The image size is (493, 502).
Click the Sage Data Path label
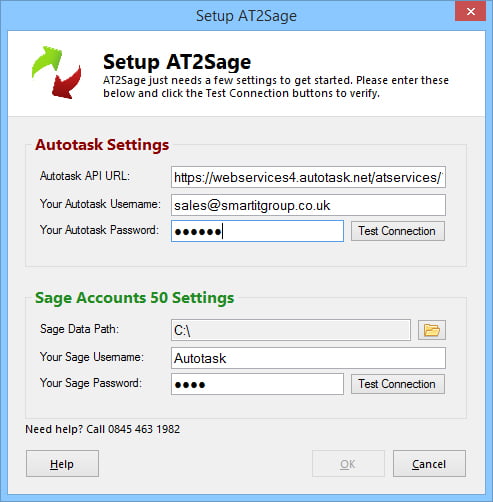(79, 329)
